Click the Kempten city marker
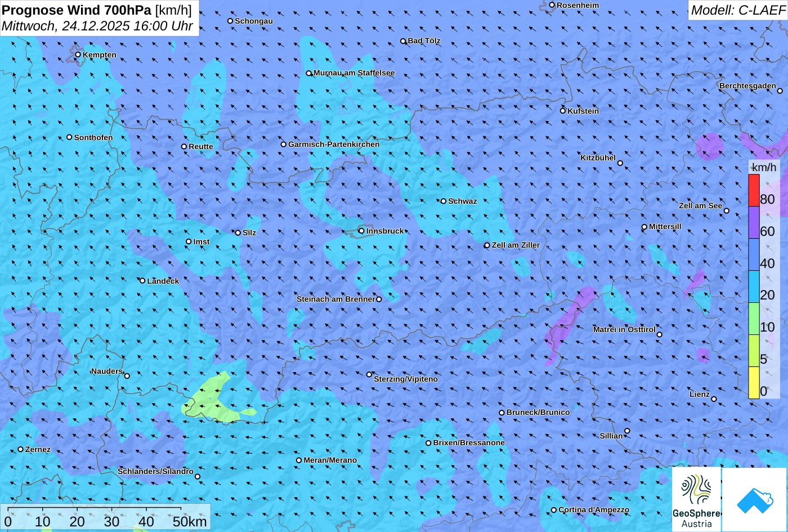This screenshot has height=532, width=788. point(78,55)
